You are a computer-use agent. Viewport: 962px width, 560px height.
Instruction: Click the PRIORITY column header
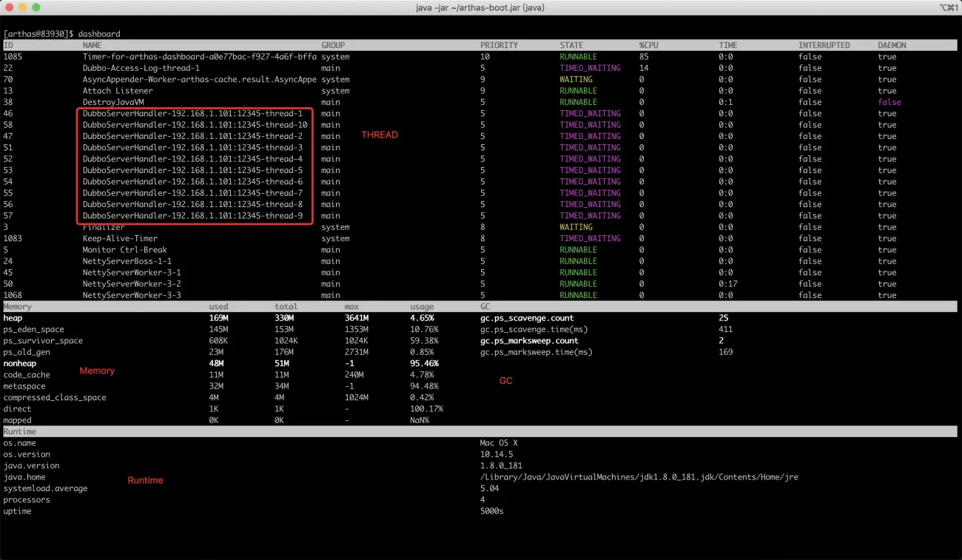499,45
